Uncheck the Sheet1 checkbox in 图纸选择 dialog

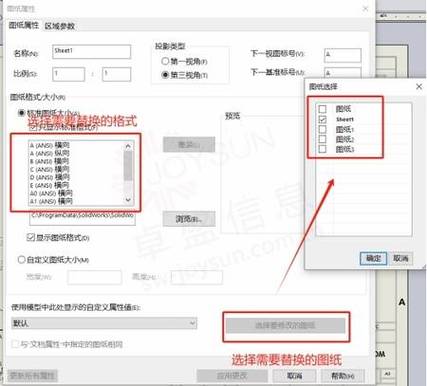322,119
